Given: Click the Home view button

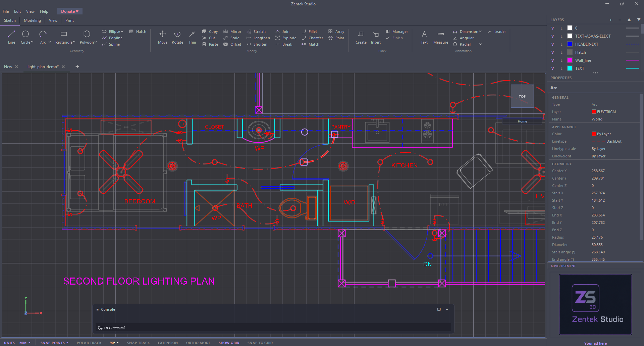Looking at the screenshot, I should 522,121.
